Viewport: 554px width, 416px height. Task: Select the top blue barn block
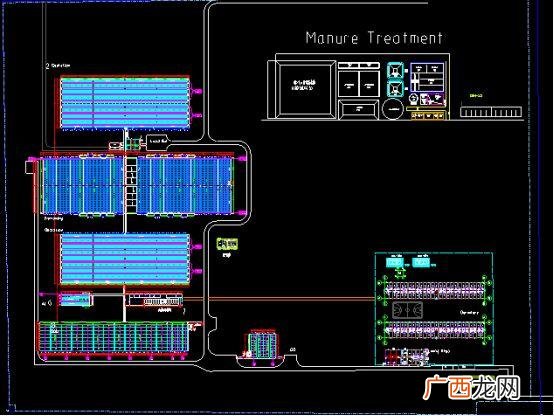point(125,103)
